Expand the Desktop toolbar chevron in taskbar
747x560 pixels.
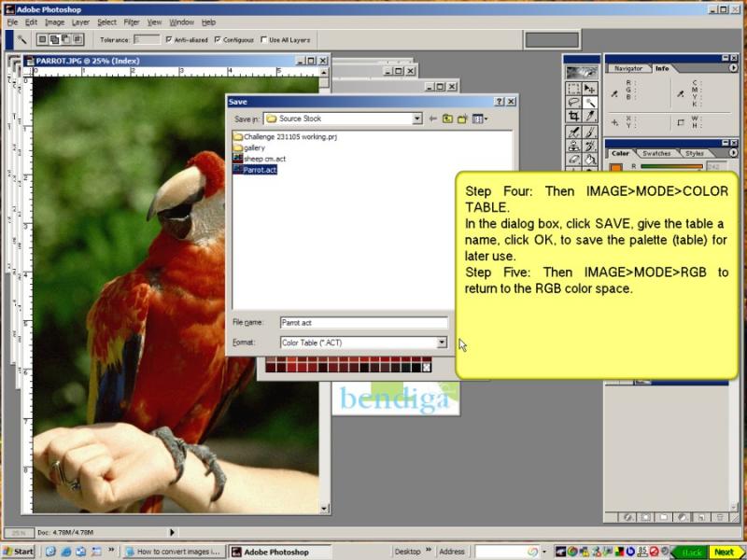[429, 551]
